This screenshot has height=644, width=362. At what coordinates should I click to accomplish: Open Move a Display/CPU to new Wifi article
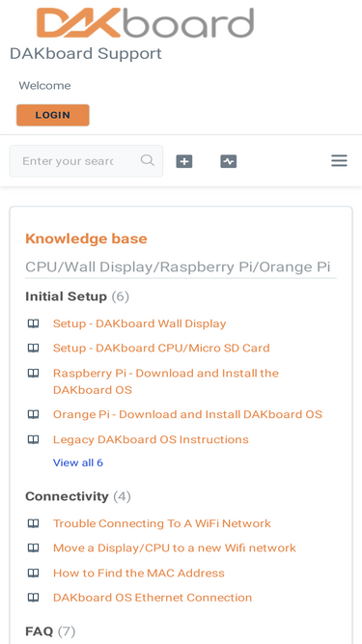click(175, 547)
